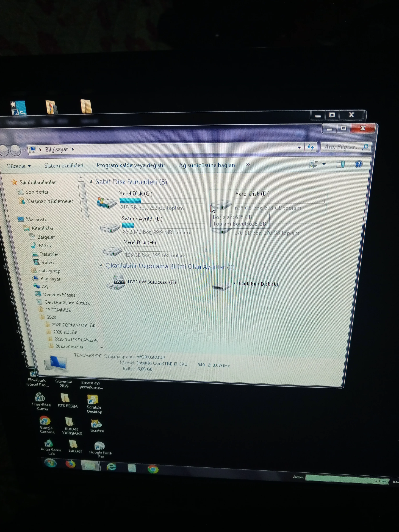This screenshot has height=532, width=399.
Task: Open view options dropdown arrow
Action: coord(324,164)
